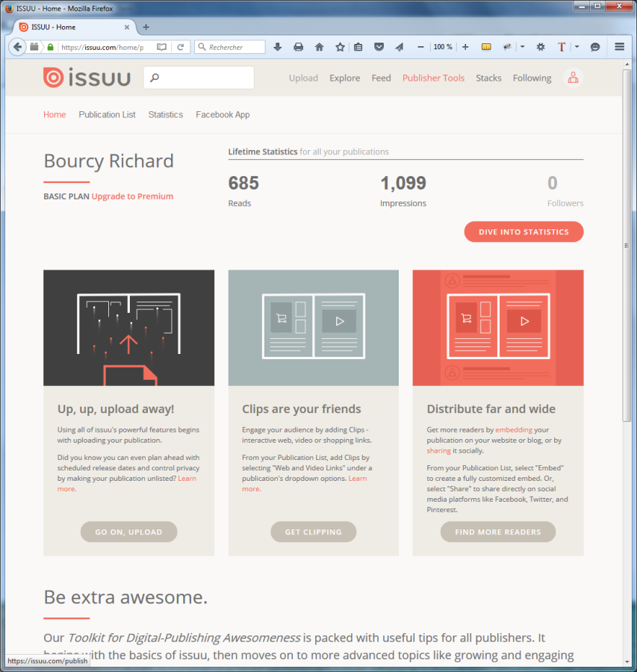Click the 685 Reads statistic
The height and width of the screenshot is (672, 637).
(243, 190)
